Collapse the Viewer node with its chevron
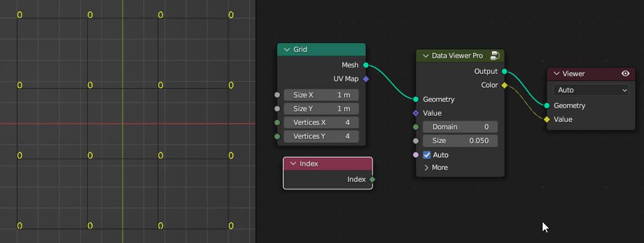 point(556,74)
